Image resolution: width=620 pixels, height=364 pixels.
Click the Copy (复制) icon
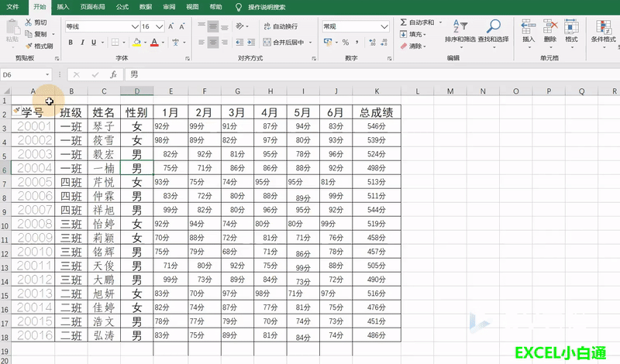[29, 34]
